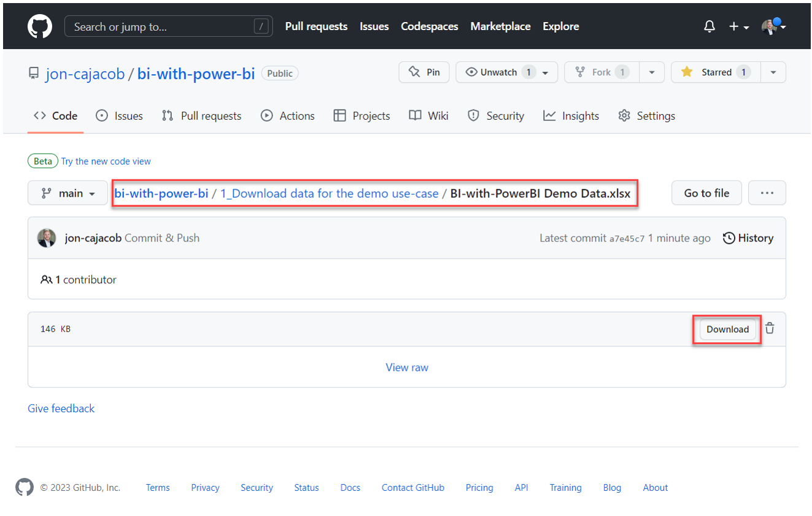Click jon-cajacob commit author avatar

47,238
